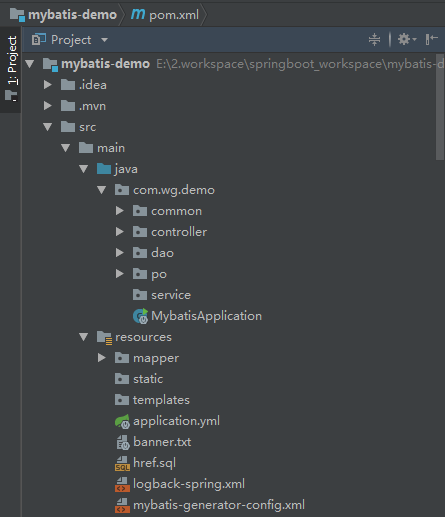Select the service package name
Viewport: 445px width, 517px height.
171,295
